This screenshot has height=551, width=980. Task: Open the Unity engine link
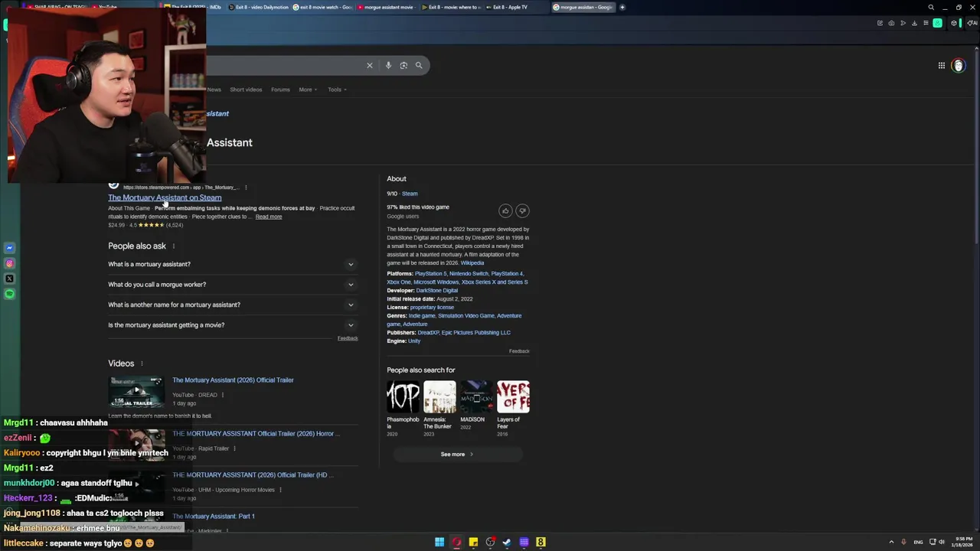(x=414, y=341)
